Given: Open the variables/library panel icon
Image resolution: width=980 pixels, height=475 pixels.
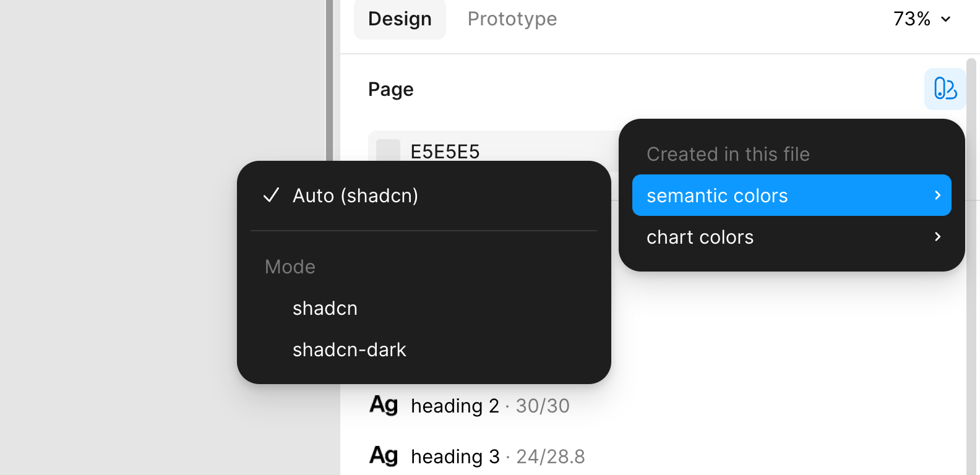Looking at the screenshot, I should [x=945, y=89].
